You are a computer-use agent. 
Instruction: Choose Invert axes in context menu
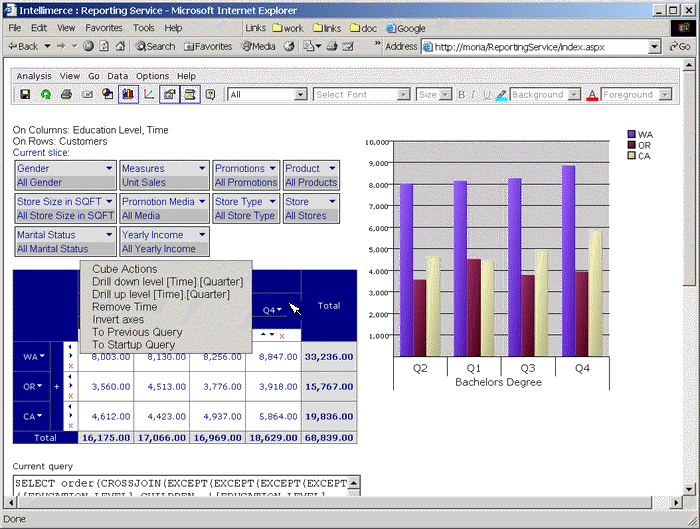click(x=118, y=320)
